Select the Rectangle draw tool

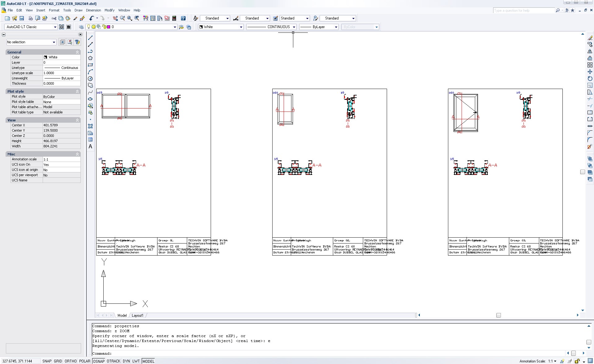click(x=90, y=65)
